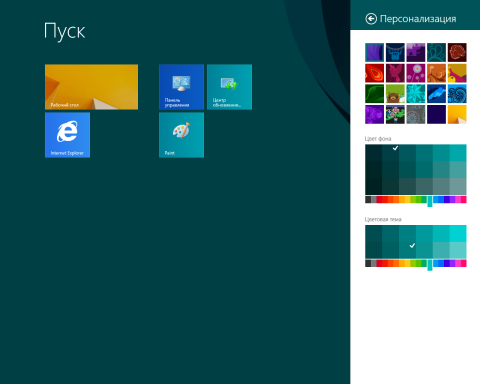
Task: Select the purple waves background pattern
Action: (374, 52)
